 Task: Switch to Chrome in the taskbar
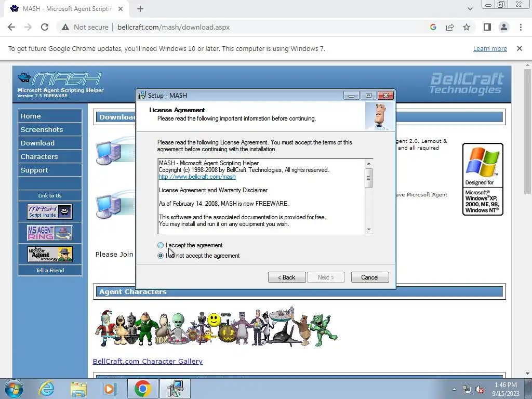(x=142, y=389)
